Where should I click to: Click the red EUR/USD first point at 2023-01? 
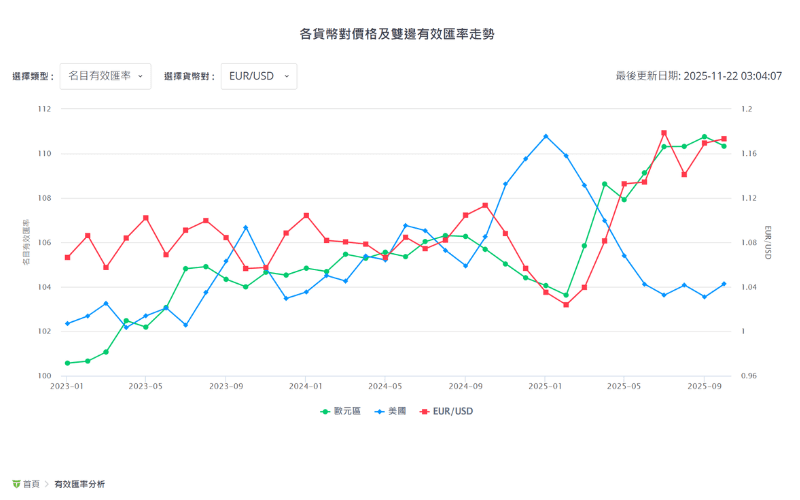[x=67, y=258]
